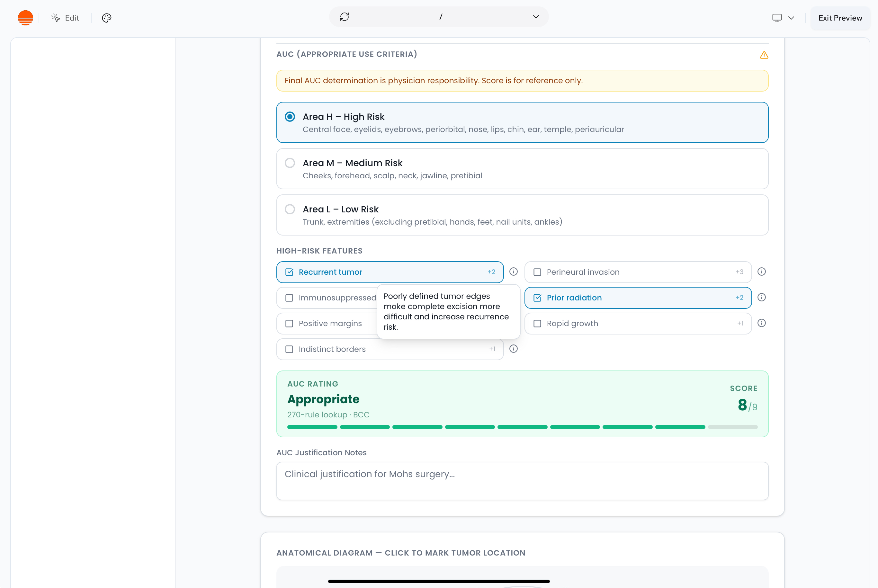Click the AUC score progress bar
This screenshot has height=588, width=878.
[522, 427]
